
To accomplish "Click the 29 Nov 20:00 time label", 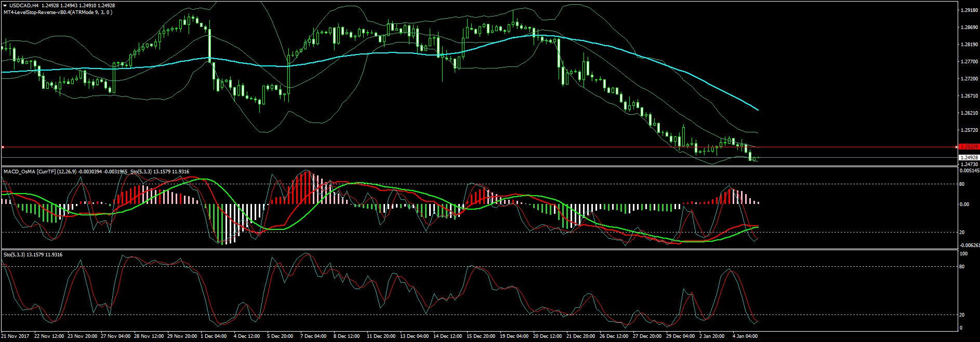I will [182, 336].
